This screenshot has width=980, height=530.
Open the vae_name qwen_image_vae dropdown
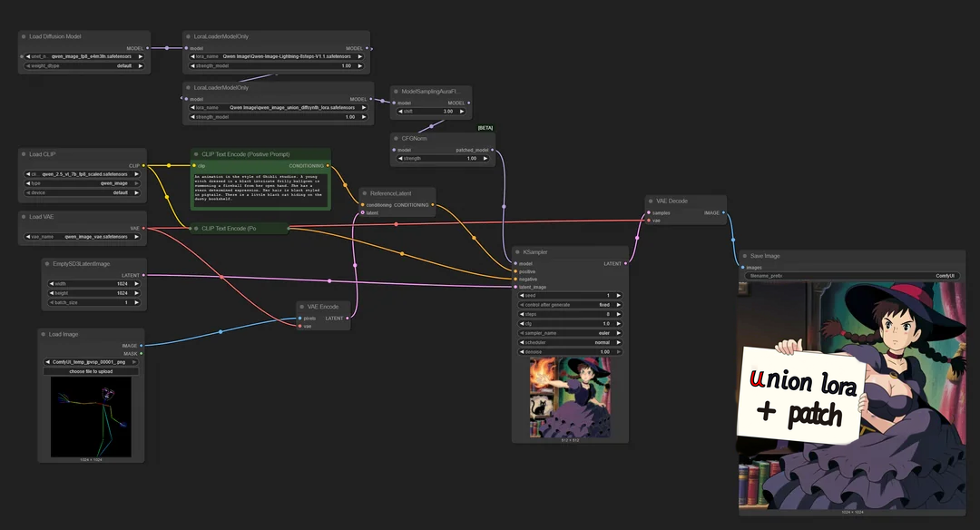tap(83, 237)
